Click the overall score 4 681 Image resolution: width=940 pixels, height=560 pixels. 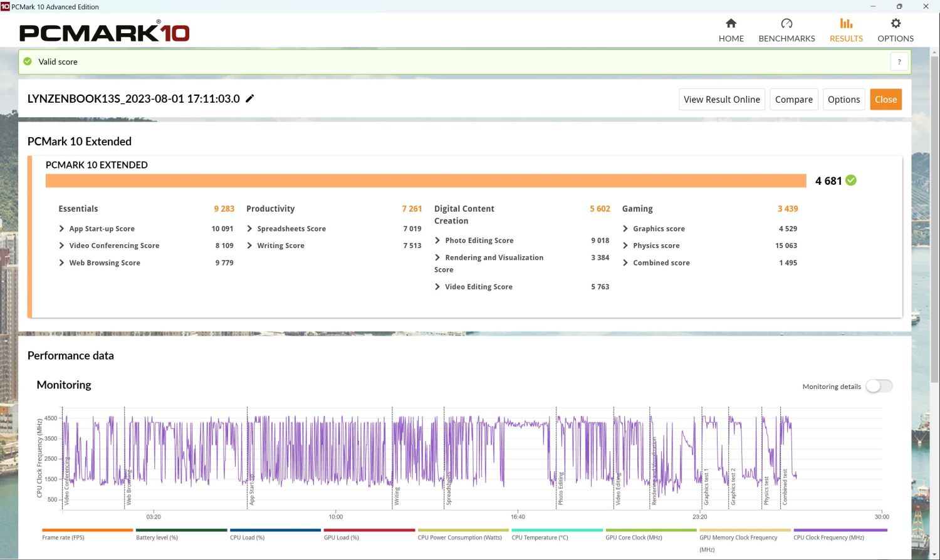point(828,181)
